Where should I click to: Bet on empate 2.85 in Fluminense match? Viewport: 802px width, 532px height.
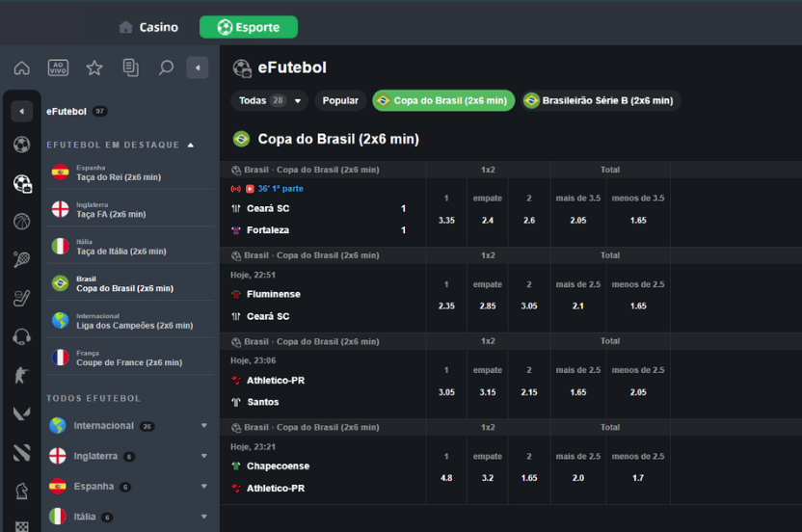pos(488,306)
